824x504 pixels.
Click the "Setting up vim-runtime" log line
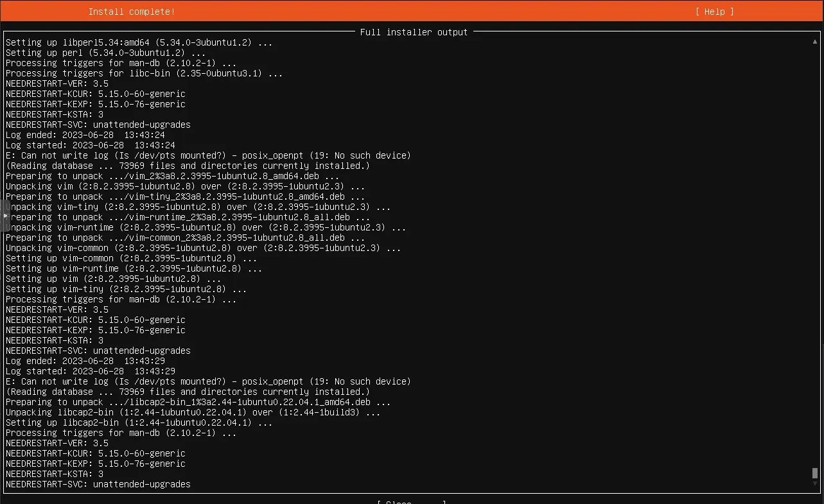point(134,268)
